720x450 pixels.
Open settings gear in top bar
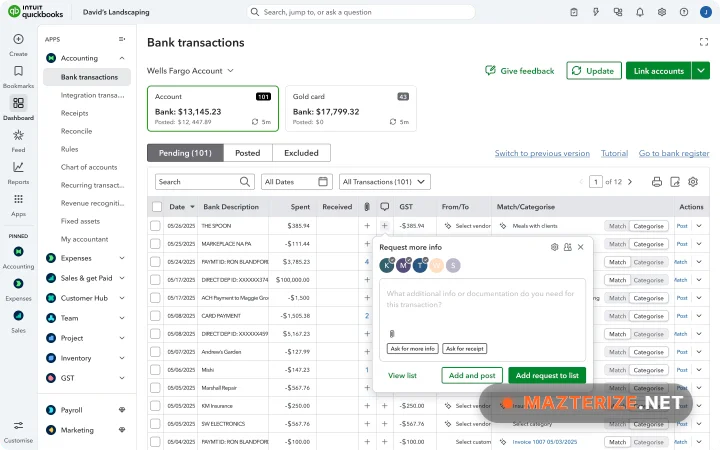coord(662,12)
